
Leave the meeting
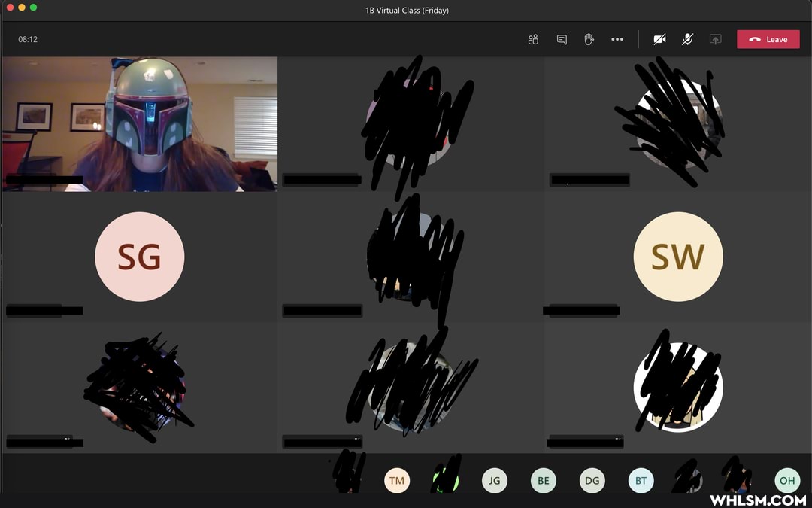pyautogui.click(x=768, y=39)
